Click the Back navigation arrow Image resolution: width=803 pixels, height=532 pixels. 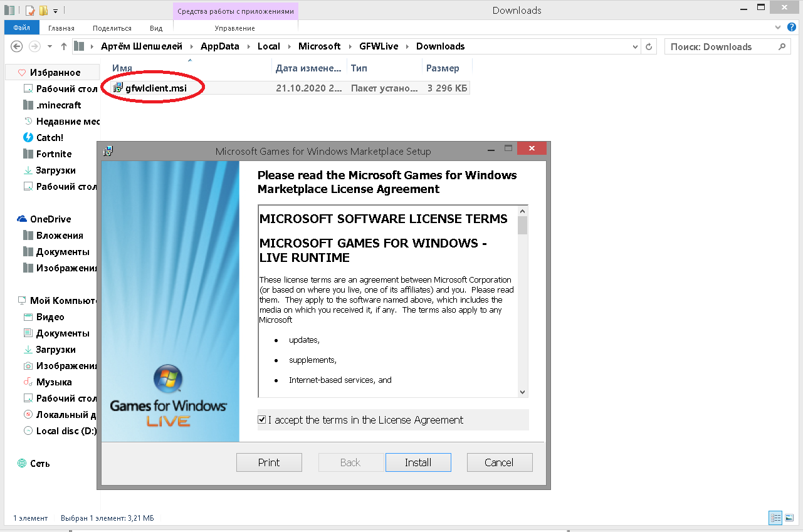coord(17,46)
